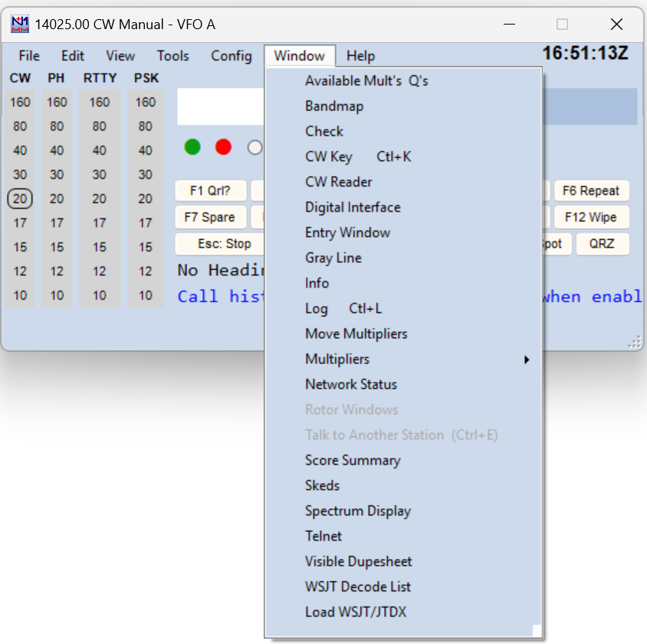
Task: Open the Config menu
Action: click(232, 56)
